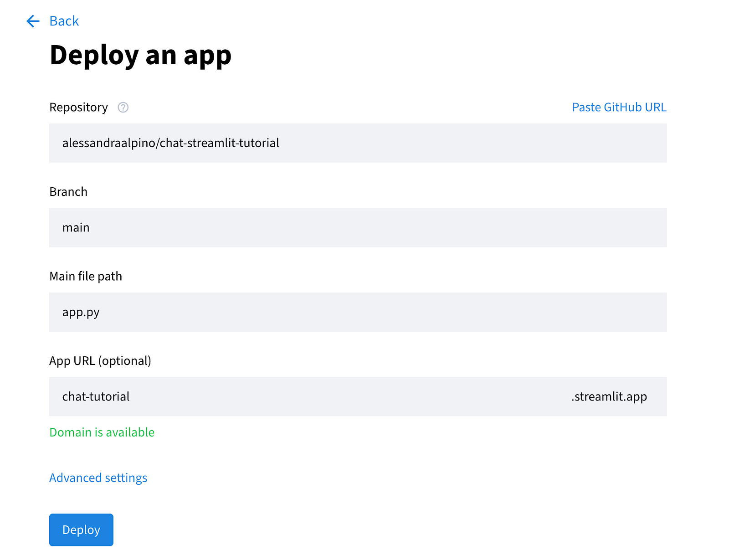Click the Back link text
Screen dimensions: 729x560
pyautogui.click(x=64, y=21)
